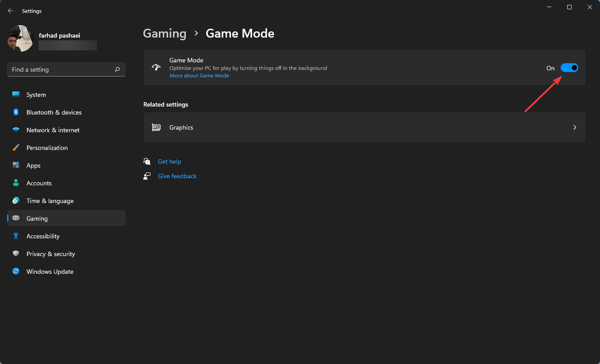Open Windows Update settings
This screenshot has height=364, width=600.
point(16,271)
